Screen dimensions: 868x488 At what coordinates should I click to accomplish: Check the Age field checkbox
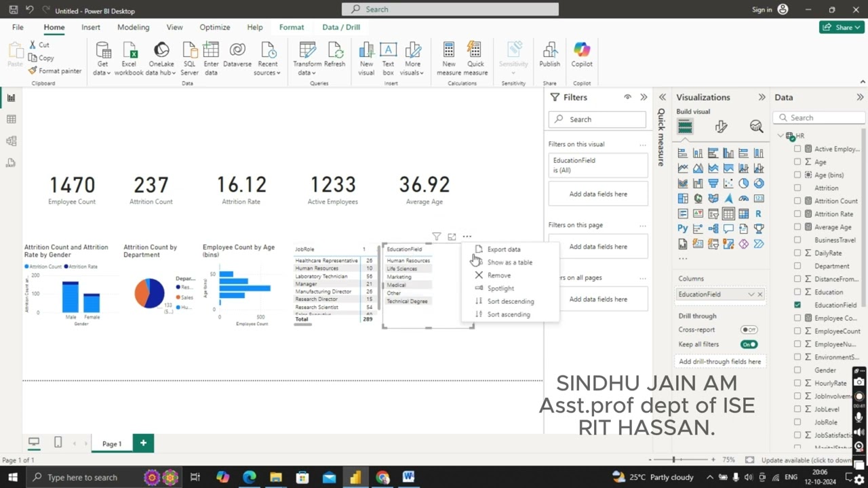tap(797, 162)
